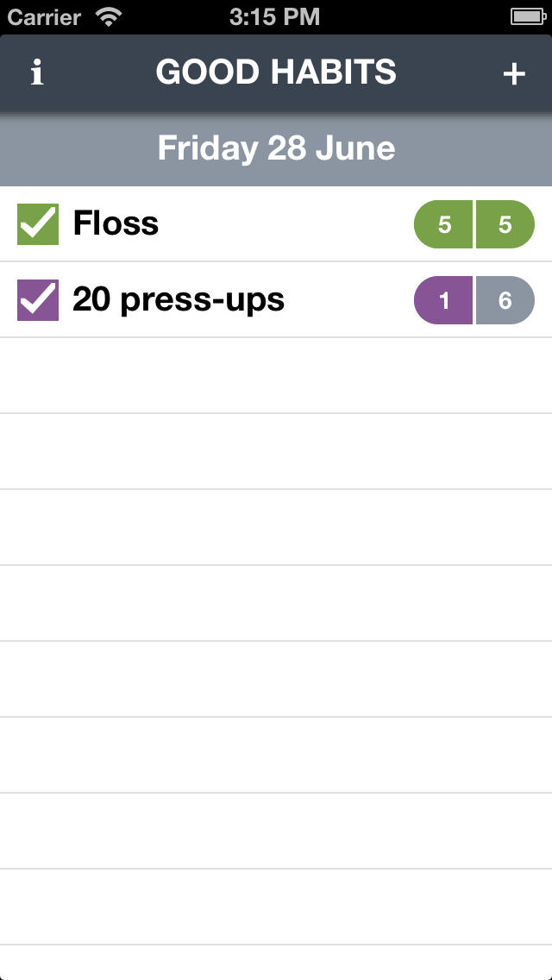The image size is (552, 980).
Task: Tap the first green 5 badge on Floss
Action: pos(443,224)
